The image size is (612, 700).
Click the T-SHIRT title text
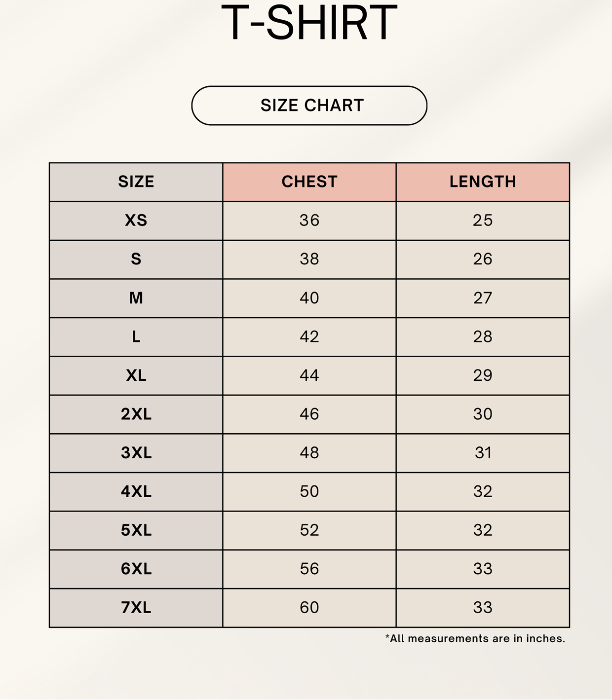click(309, 23)
